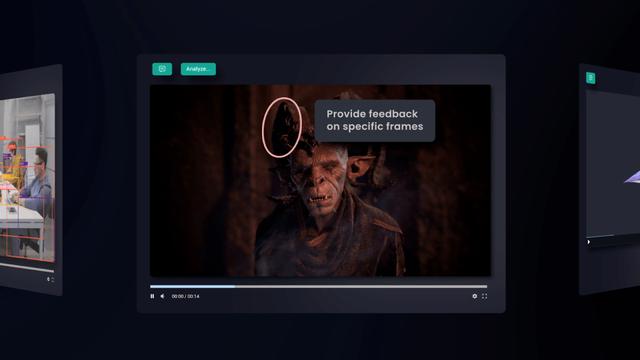The width and height of the screenshot is (640, 360).
Task: Click the 00:00 / 00:14 time display
Action: point(185,296)
